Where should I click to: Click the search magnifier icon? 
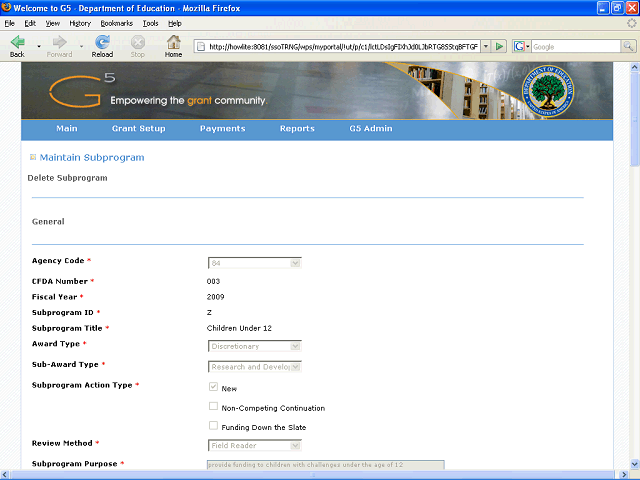(628, 47)
